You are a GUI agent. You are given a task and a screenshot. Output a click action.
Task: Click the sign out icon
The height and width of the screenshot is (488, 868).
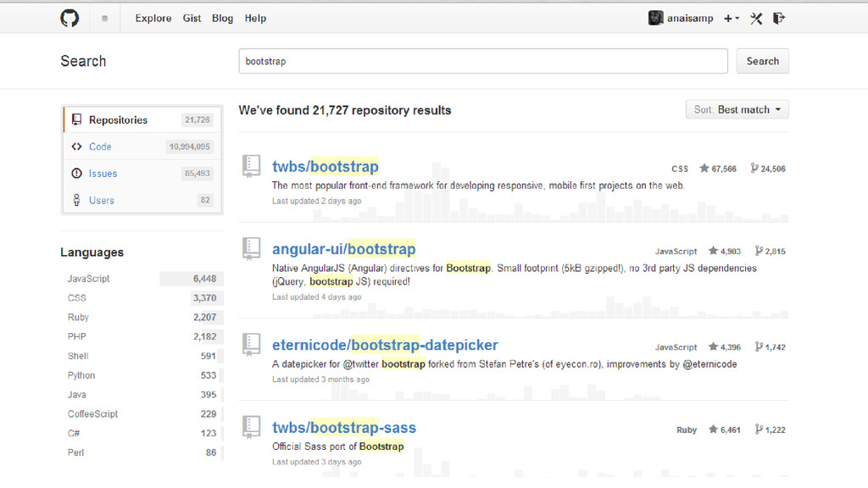[779, 19]
